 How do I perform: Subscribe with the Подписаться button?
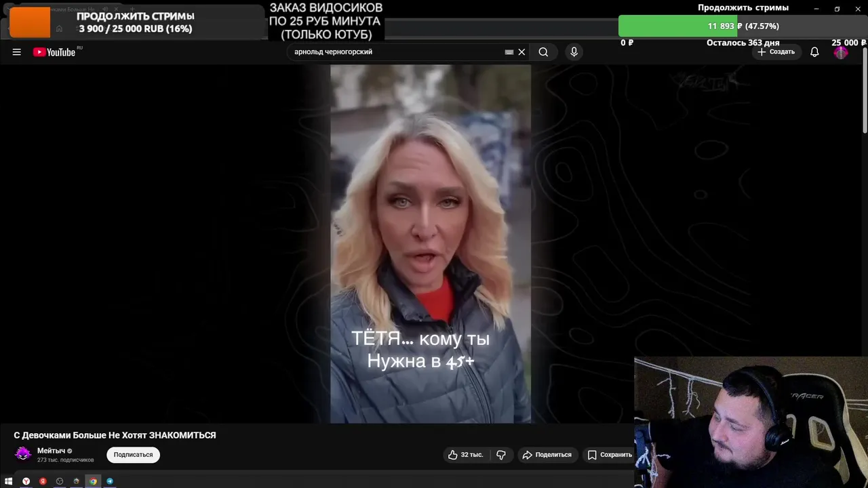(x=133, y=455)
